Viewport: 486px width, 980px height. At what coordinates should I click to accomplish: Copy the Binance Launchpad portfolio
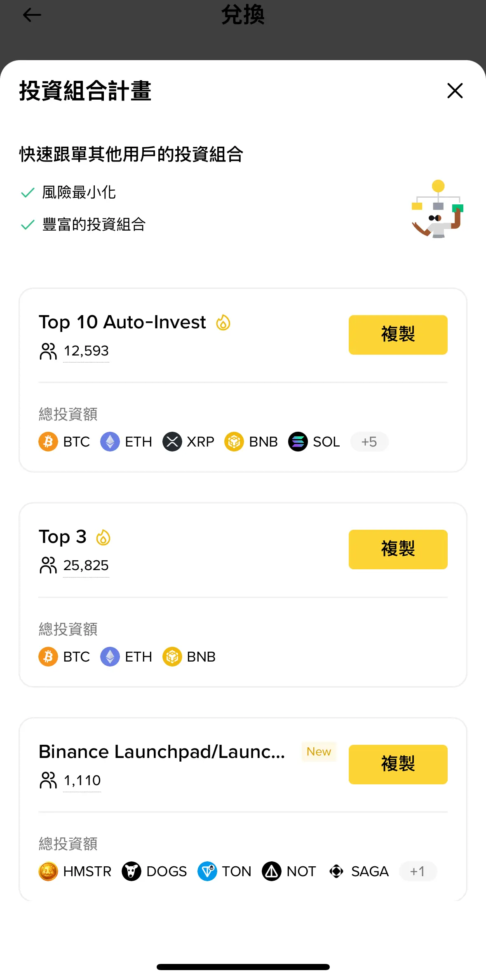tap(398, 764)
